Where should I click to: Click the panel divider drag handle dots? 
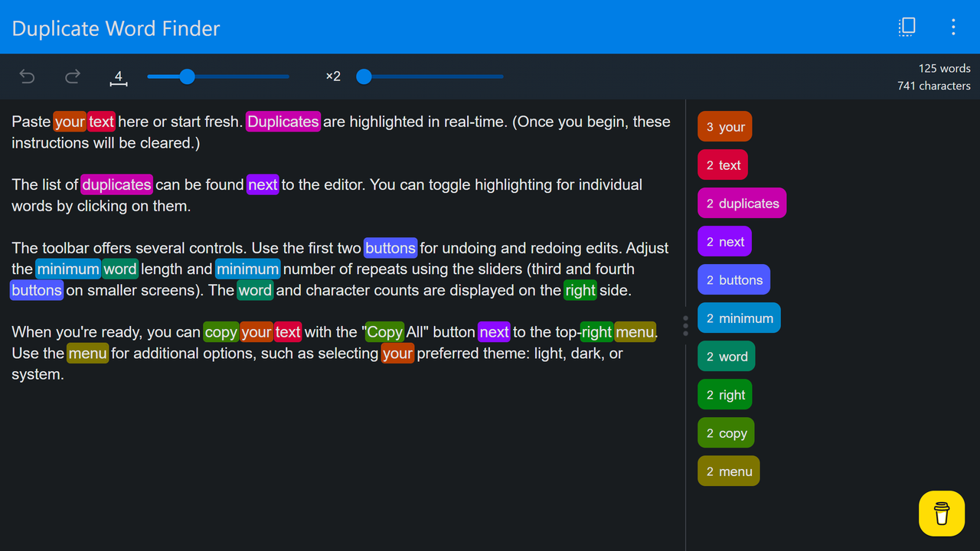pyautogui.click(x=685, y=324)
